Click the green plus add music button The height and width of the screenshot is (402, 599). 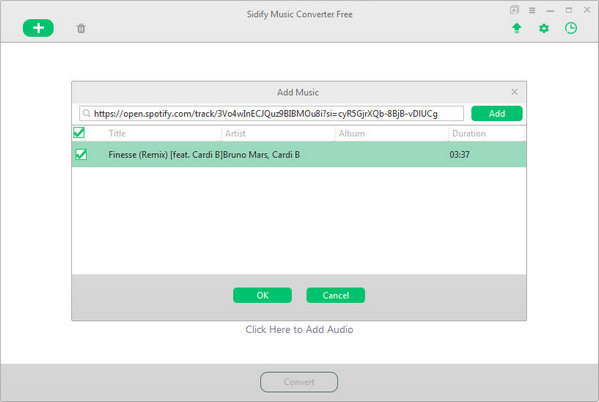38,28
